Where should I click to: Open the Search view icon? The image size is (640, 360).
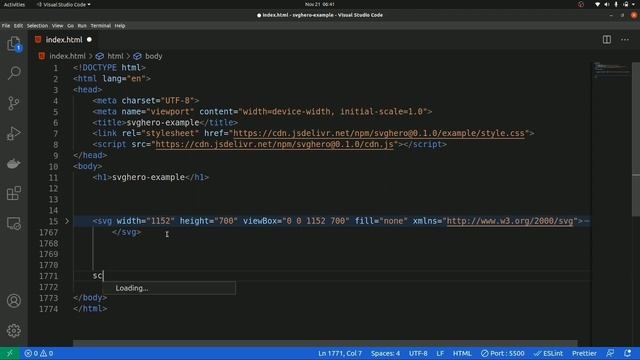point(14,73)
